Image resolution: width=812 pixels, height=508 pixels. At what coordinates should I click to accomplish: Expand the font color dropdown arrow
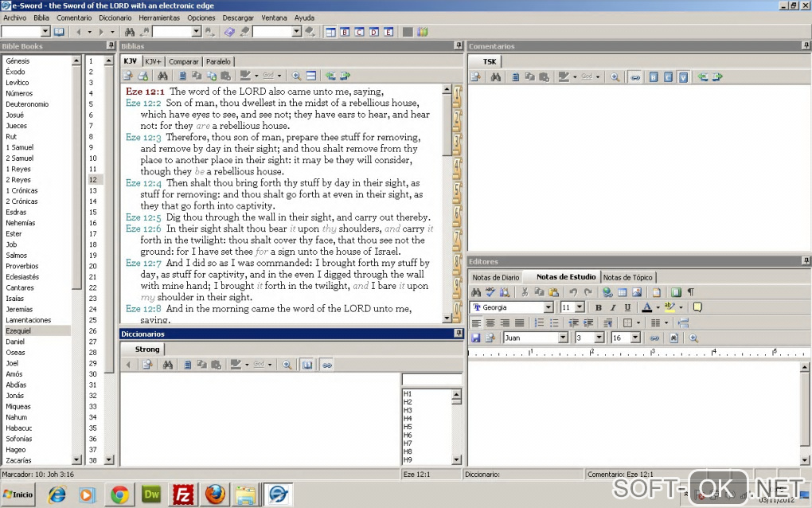(x=658, y=307)
